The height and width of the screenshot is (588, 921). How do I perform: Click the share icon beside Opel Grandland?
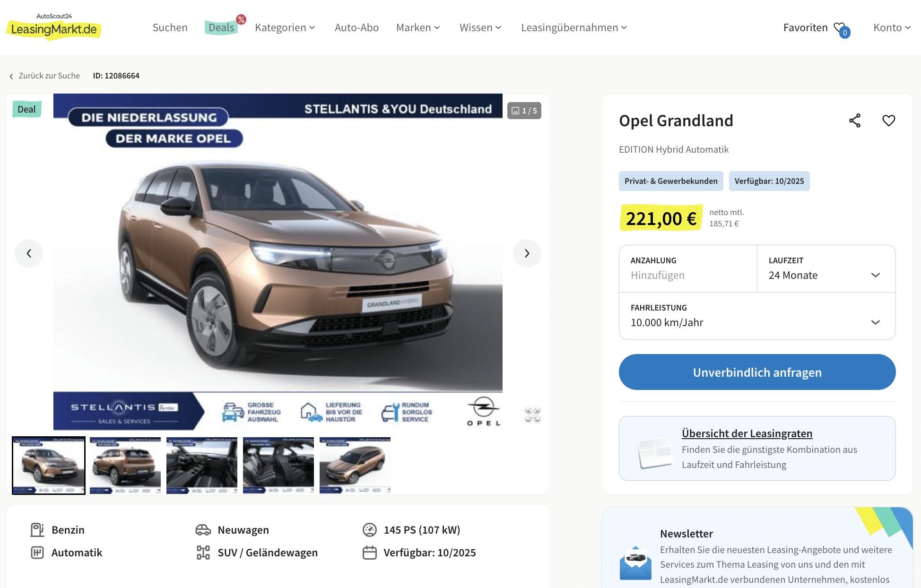[x=855, y=121]
